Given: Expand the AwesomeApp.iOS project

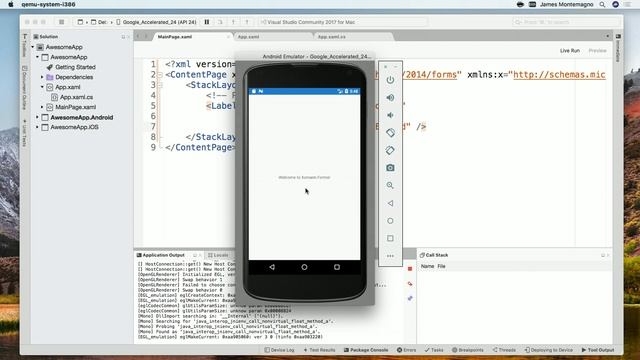Looking at the screenshot, I should click(38, 127).
